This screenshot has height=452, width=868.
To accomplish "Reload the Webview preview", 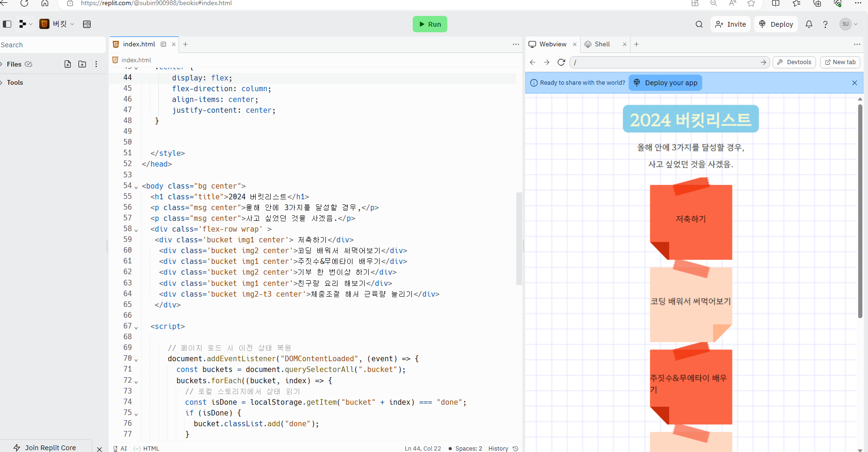I will click(561, 62).
